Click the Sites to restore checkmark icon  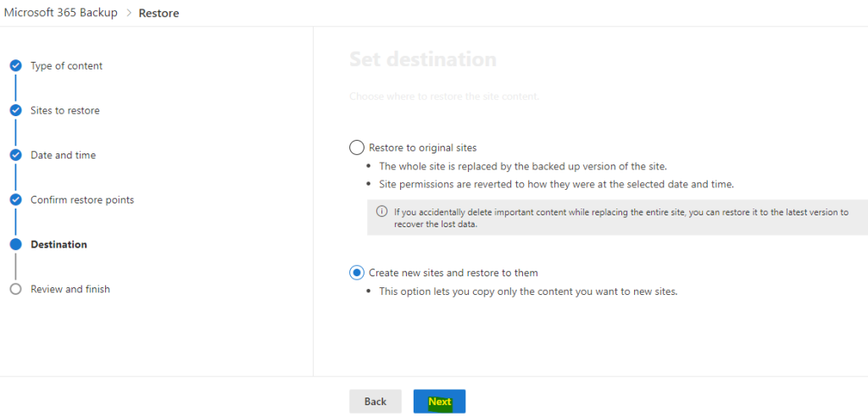click(15, 110)
